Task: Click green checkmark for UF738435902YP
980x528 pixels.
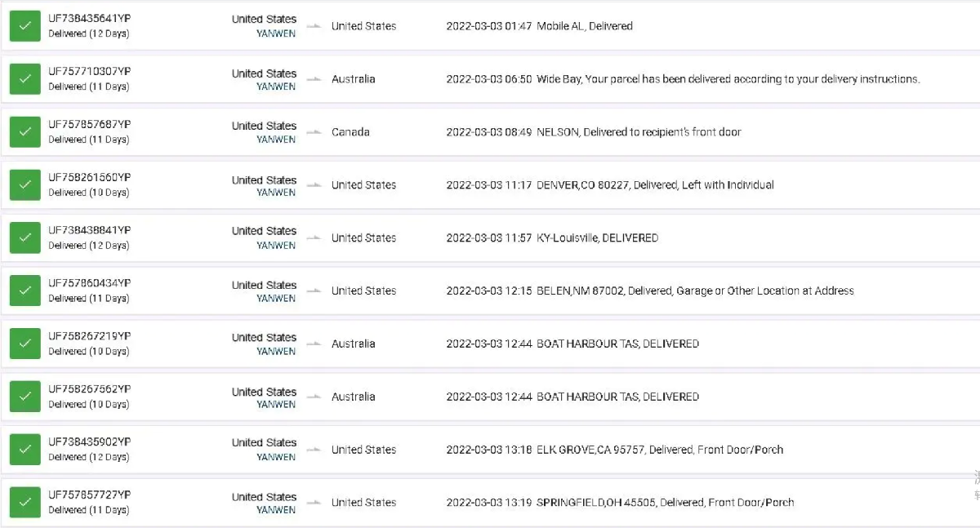Action: [x=24, y=450]
